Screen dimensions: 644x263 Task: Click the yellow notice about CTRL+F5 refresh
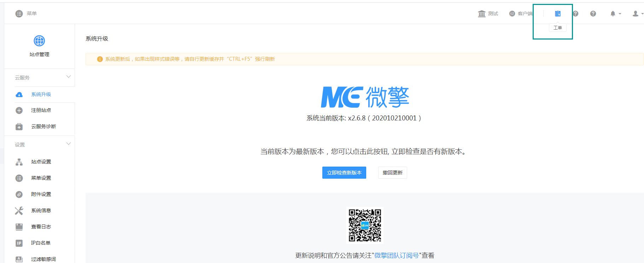click(365, 59)
